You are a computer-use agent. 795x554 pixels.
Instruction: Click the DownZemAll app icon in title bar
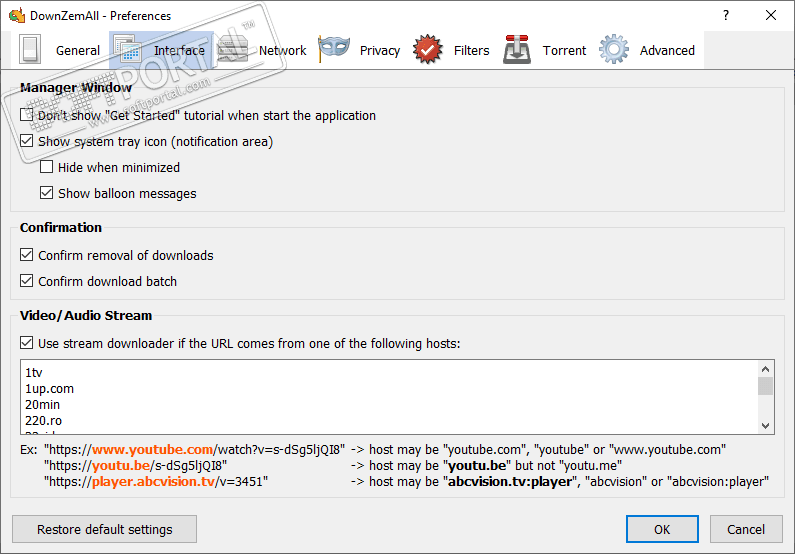17,15
